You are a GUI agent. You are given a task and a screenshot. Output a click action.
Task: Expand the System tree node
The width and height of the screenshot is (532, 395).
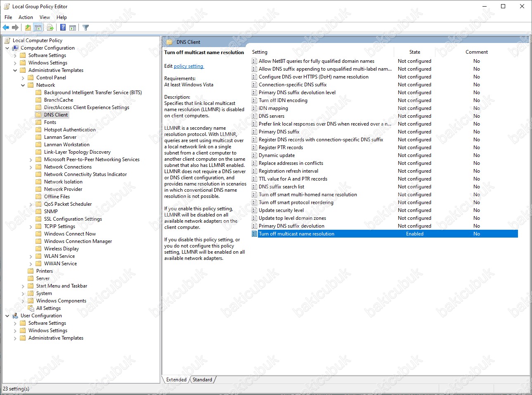23,293
